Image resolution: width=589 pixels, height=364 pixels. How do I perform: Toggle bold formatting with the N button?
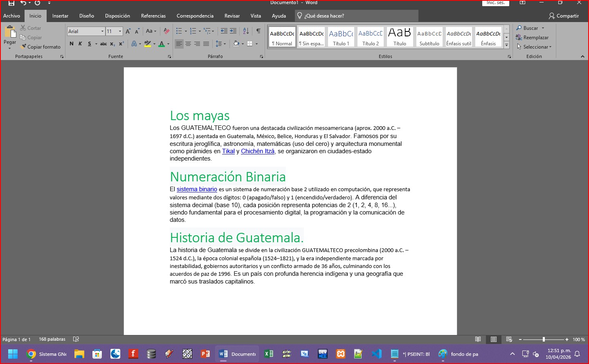(72, 44)
